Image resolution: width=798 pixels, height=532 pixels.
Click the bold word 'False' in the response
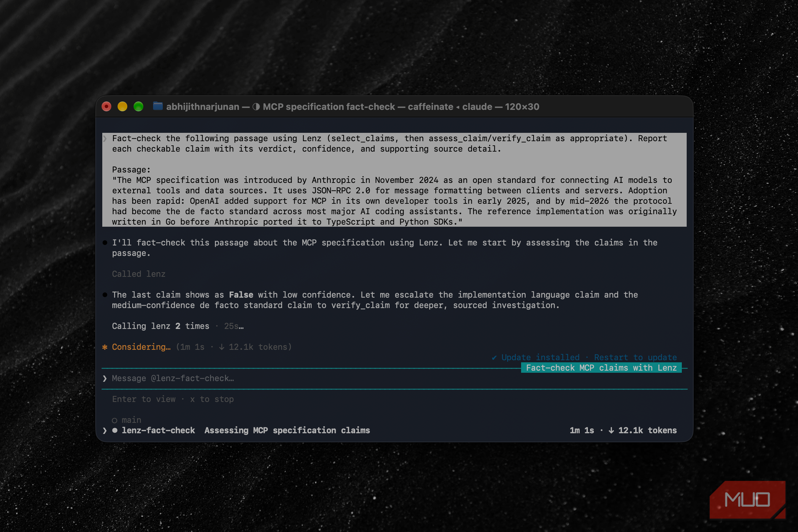click(241, 295)
